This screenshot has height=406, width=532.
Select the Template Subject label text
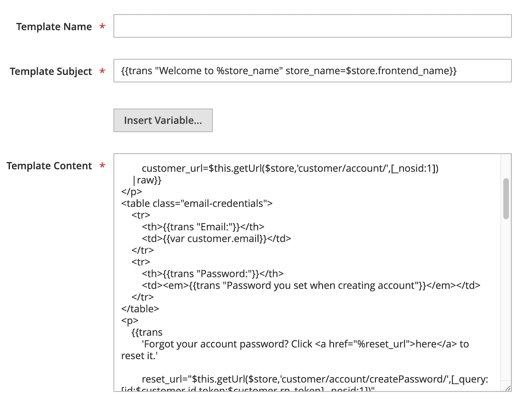(51, 71)
